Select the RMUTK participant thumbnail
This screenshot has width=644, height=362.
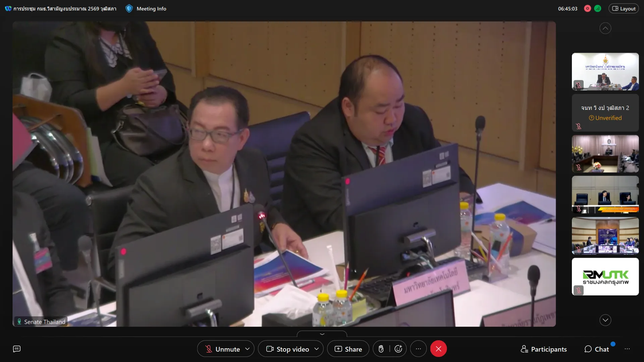(605, 277)
